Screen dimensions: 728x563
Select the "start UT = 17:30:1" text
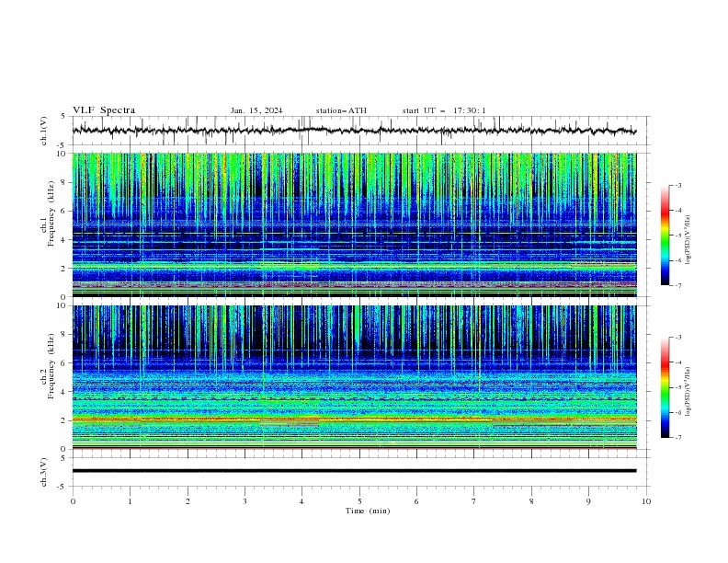pyautogui.click(x=444, y=110)
